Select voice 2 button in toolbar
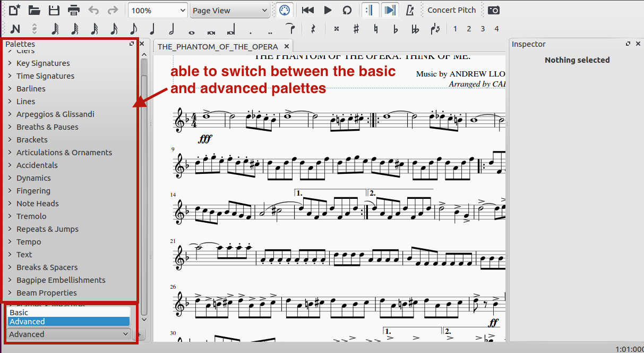 pyautogui.click(x=469, y=29)
